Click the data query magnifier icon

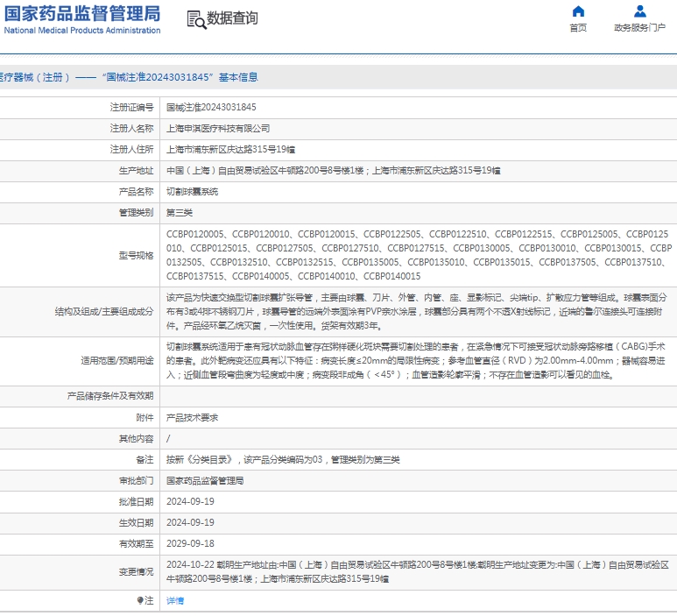tap(196, 20)
